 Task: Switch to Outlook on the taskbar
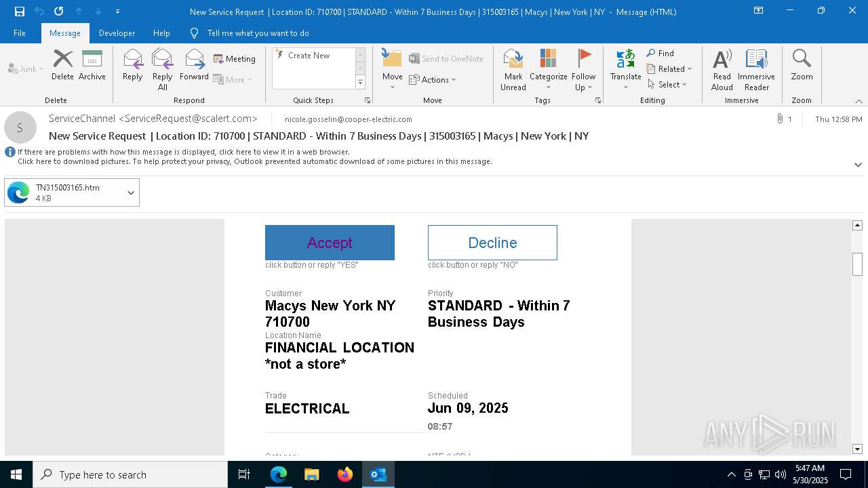[x=378, y=474]
